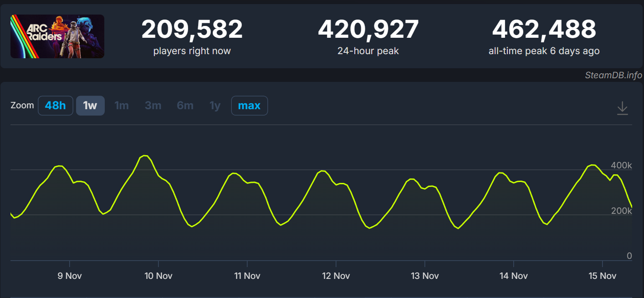Choose the 3m zoom option
Viewport: 644px width, 298px height.
pos(153,106)
